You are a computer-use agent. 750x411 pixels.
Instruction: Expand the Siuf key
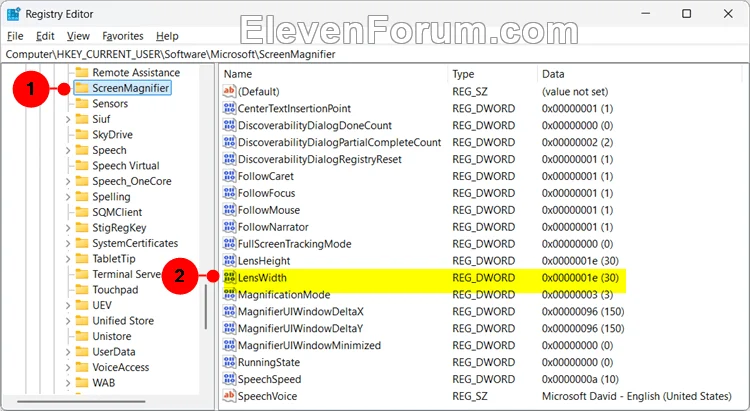coord(67,119)
